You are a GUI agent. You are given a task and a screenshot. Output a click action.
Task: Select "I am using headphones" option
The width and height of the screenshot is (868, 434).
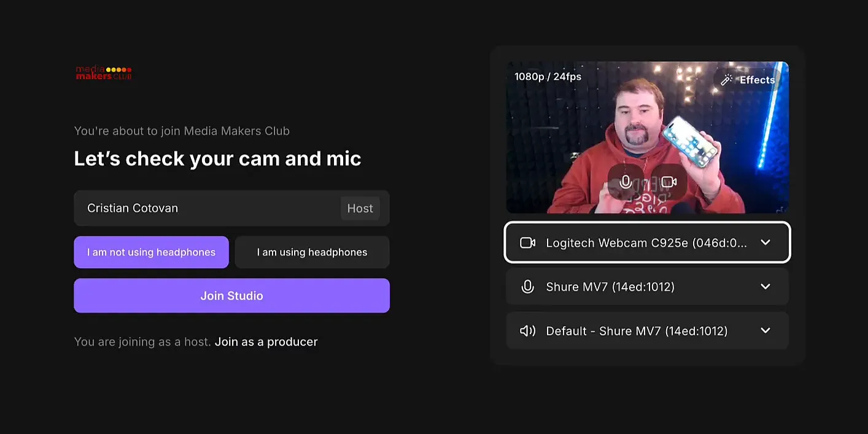click(312, 252)
